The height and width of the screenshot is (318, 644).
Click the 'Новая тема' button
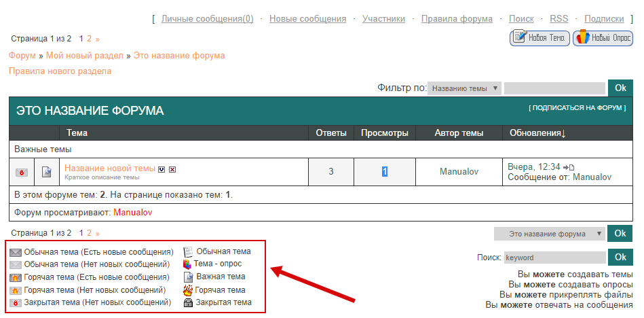click(x=539, y=38)
